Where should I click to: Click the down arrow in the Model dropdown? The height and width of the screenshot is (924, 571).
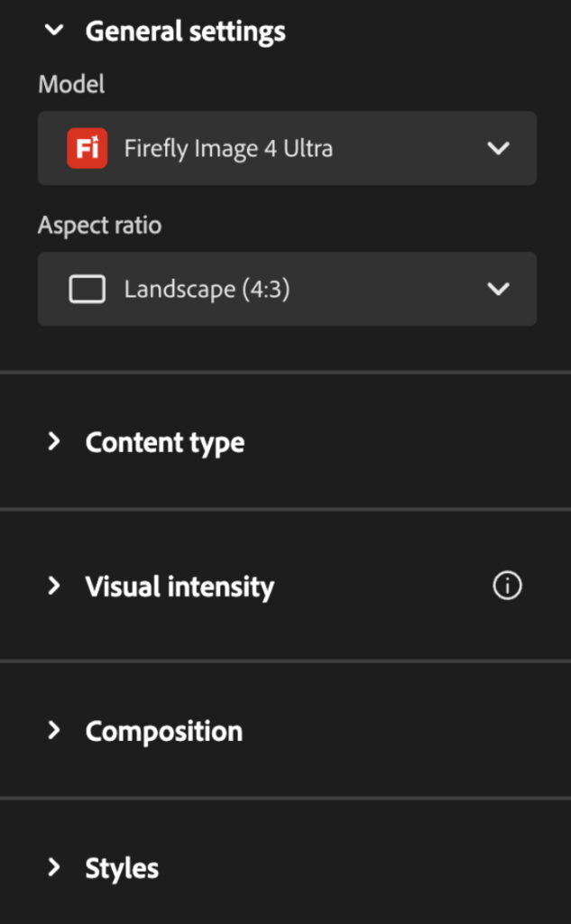[x=498, y=148]
